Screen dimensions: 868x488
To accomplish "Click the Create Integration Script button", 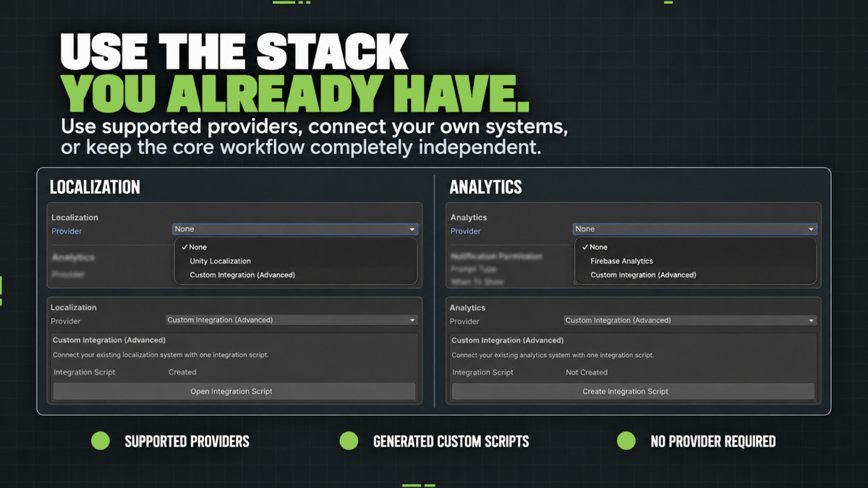I will point(633,391).
